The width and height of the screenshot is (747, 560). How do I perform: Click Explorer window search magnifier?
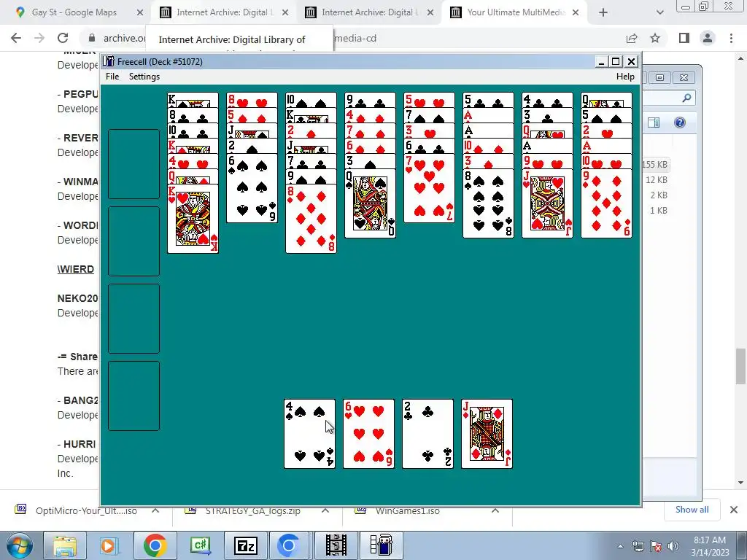pyautogui.click(x=686, y=98)
